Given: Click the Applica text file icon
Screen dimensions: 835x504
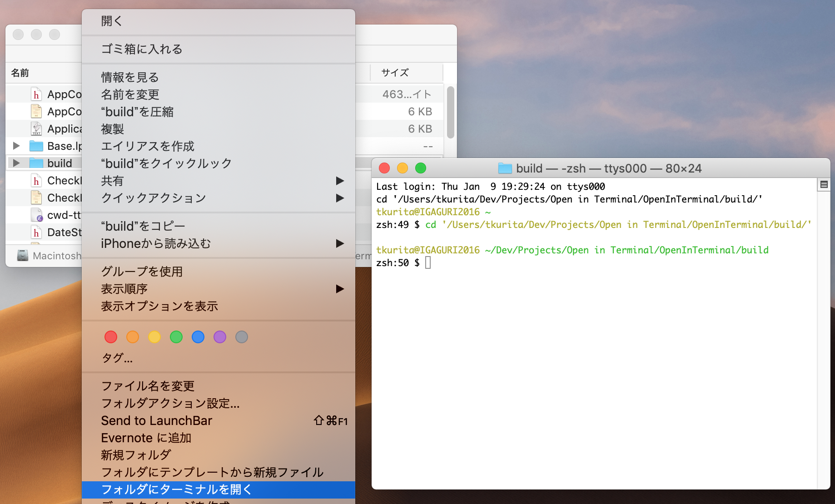Looking at the screenshot, I should (36, 129).
